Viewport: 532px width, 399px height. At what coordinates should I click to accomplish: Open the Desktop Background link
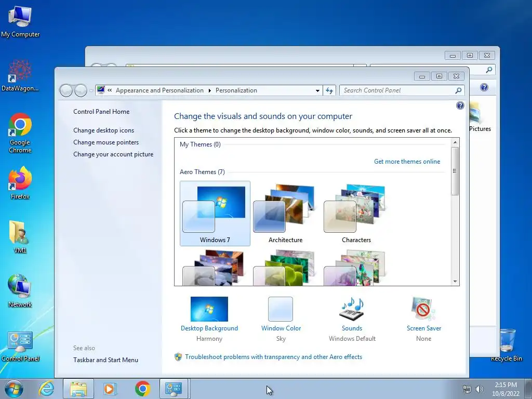(209, 328)
